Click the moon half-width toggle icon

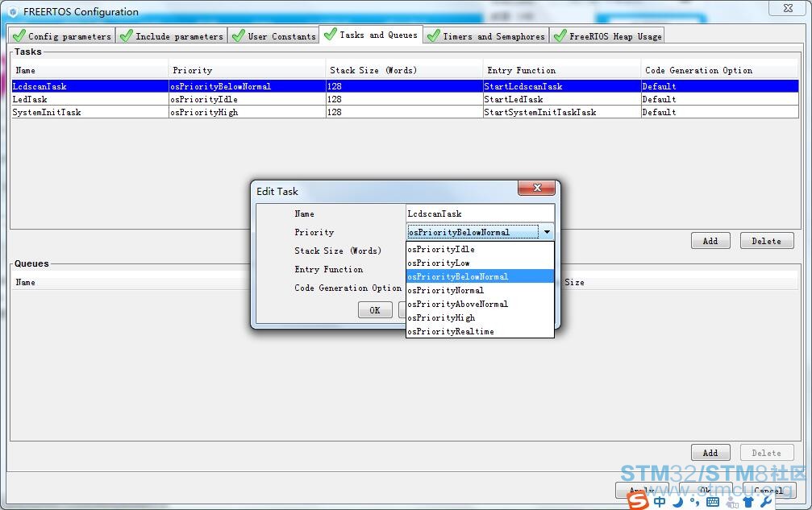pos(678,502)
